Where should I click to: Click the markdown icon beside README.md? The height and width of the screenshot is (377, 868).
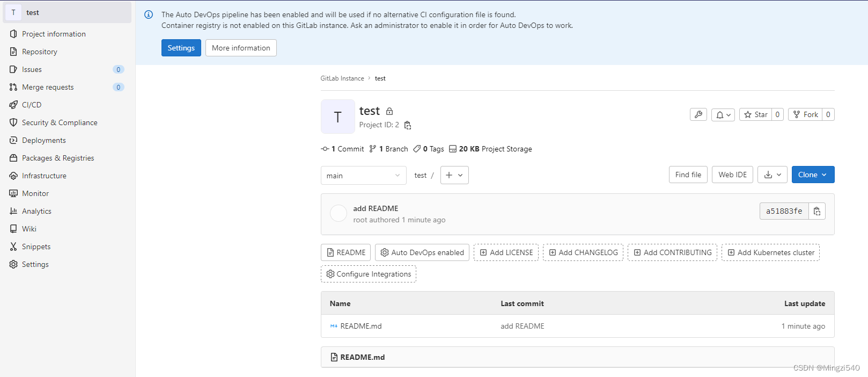[333, 326]
